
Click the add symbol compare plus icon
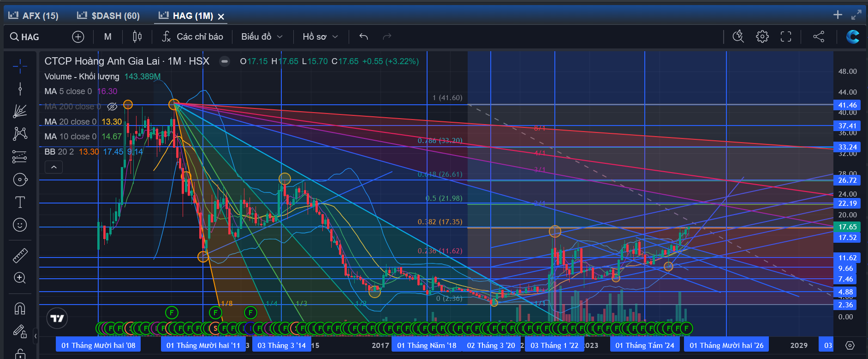pos(78,37)
